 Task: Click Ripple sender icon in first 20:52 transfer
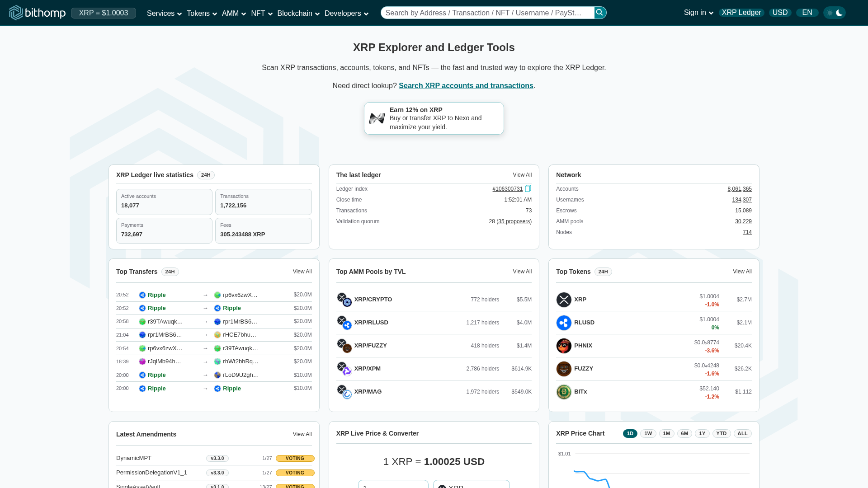142,295
